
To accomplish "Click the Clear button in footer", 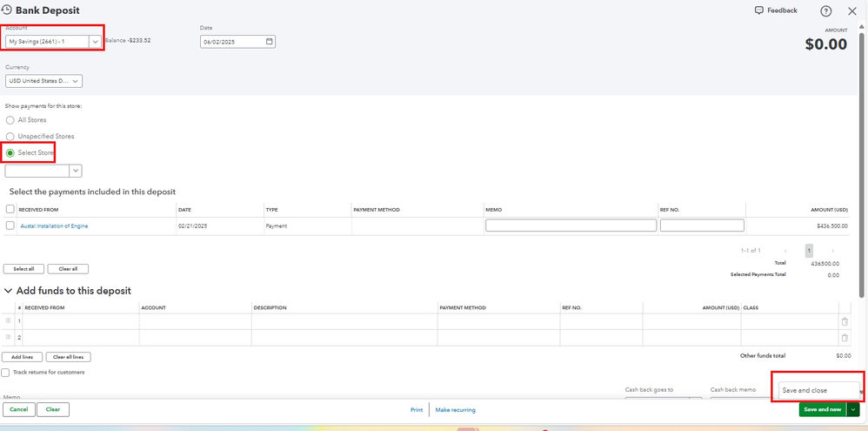I will tap(53, 409).
